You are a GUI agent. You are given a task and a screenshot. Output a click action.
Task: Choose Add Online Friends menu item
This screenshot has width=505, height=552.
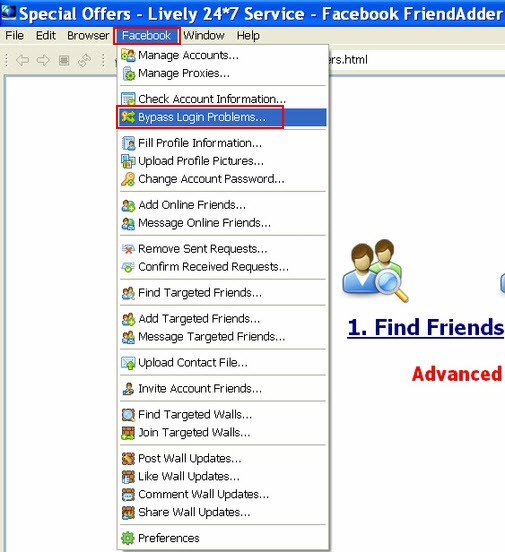coord(223,205)
